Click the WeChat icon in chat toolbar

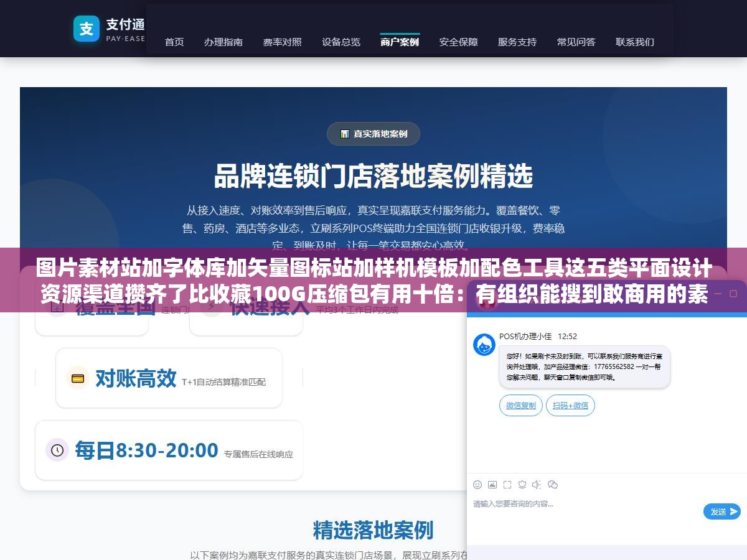coord(553,485)
